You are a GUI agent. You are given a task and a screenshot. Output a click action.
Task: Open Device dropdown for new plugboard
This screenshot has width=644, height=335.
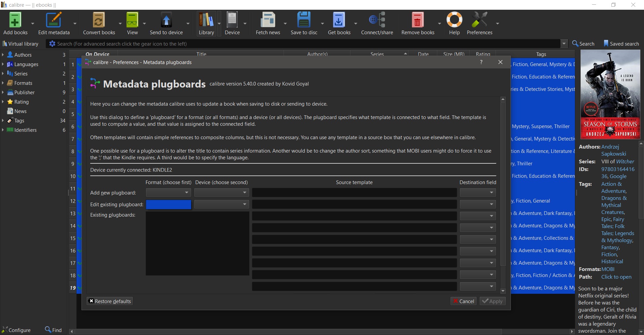tap(221, 193)
